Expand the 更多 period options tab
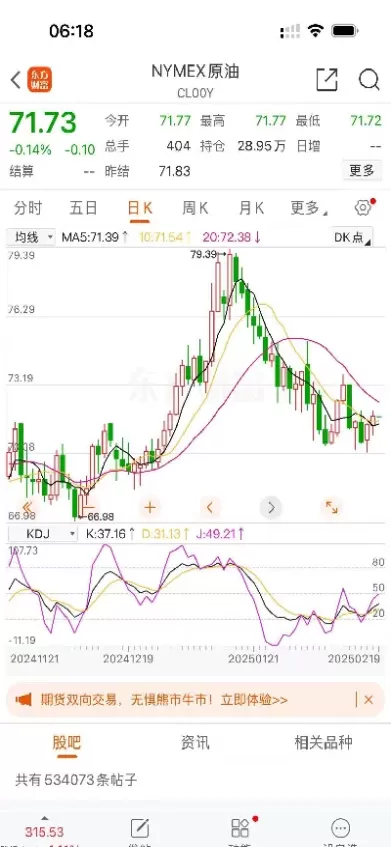Screen dimensions: 391x847 point(308,208)
